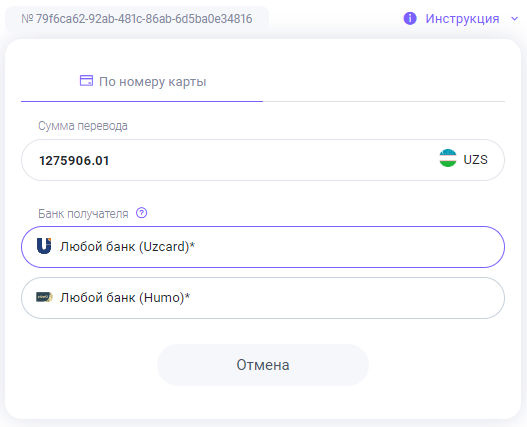Click the Uzbekistan flag icon
This screenshot has height=427, width=527.
pyautogui.click(x=448, y=158)
